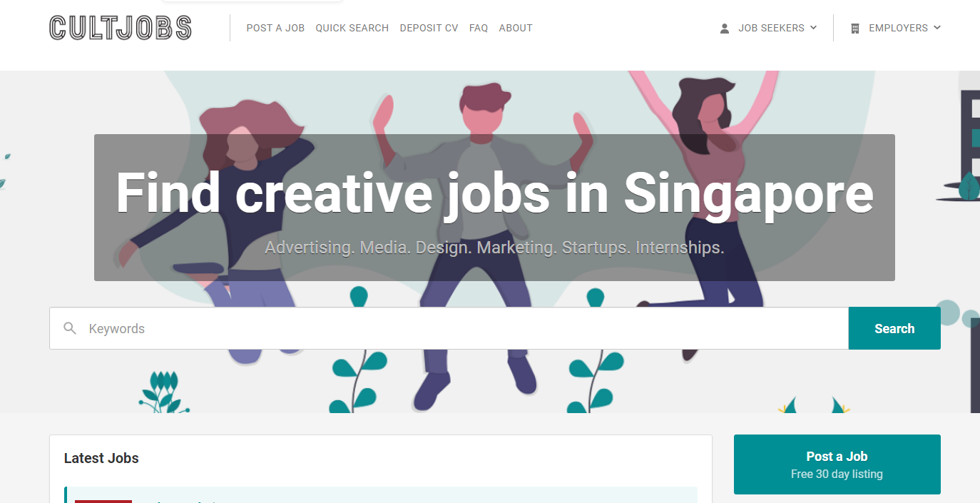
Task: Open the CULTJOBS logo homepage link
Action: [121, 28]
